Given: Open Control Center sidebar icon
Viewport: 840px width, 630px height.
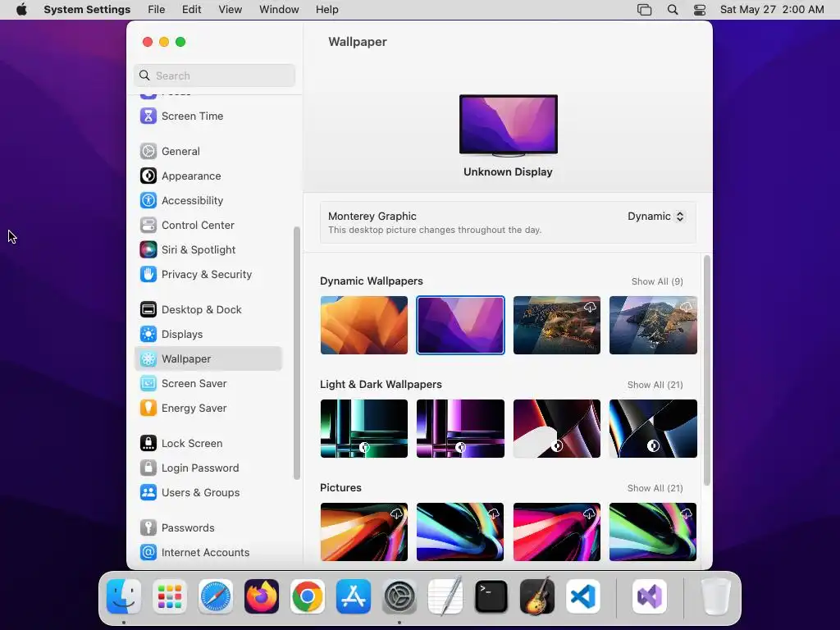Looking at the screenshot, I should pos(148,225).
